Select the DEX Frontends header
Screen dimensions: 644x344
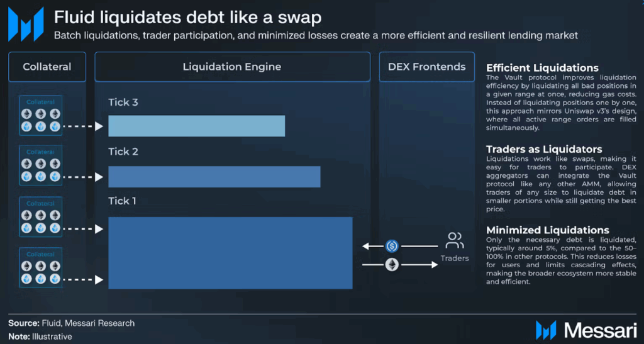pos(427,67)
